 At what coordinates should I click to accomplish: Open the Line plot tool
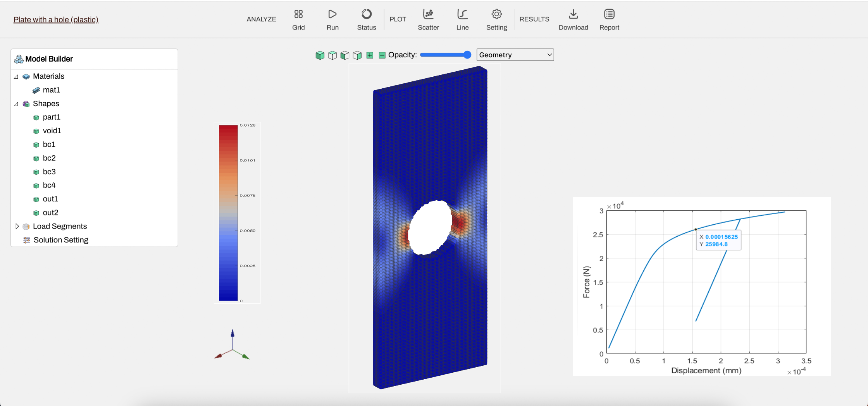[462, 20]
